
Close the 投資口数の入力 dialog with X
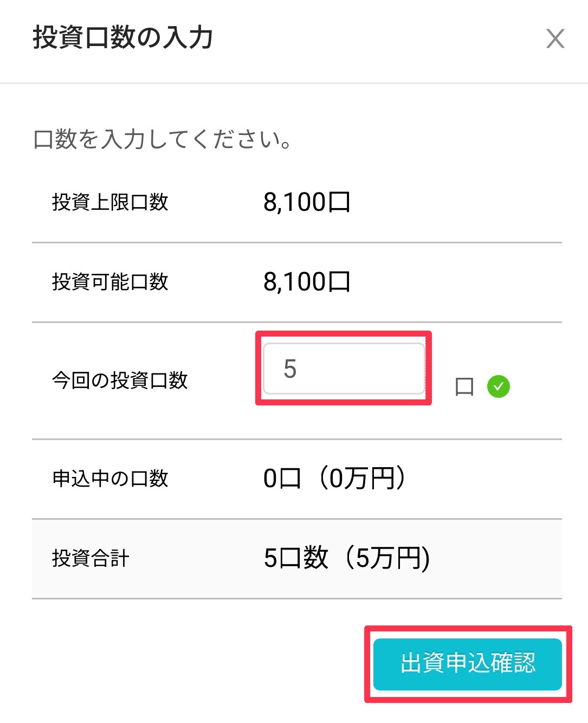coord(555,38)
